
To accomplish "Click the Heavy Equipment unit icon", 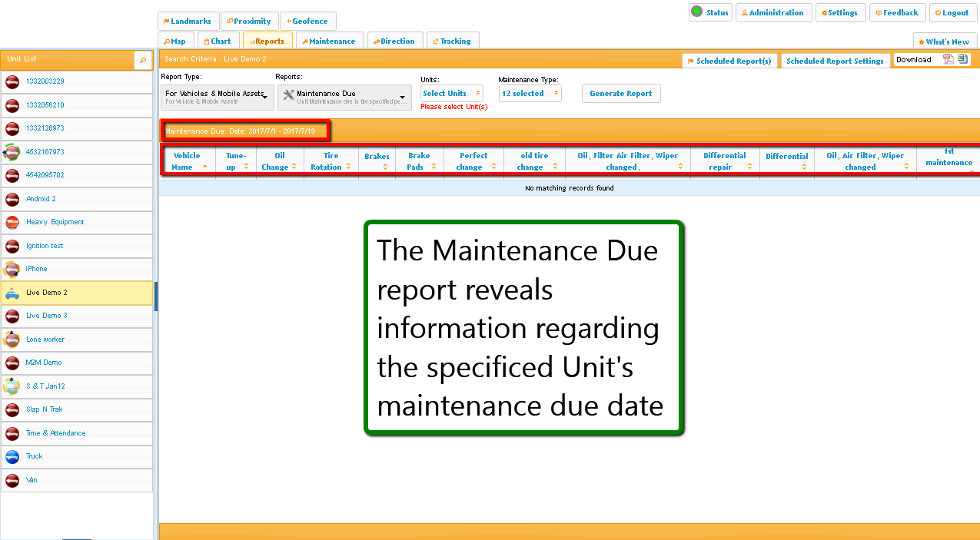I will click(x=12, y=222).
